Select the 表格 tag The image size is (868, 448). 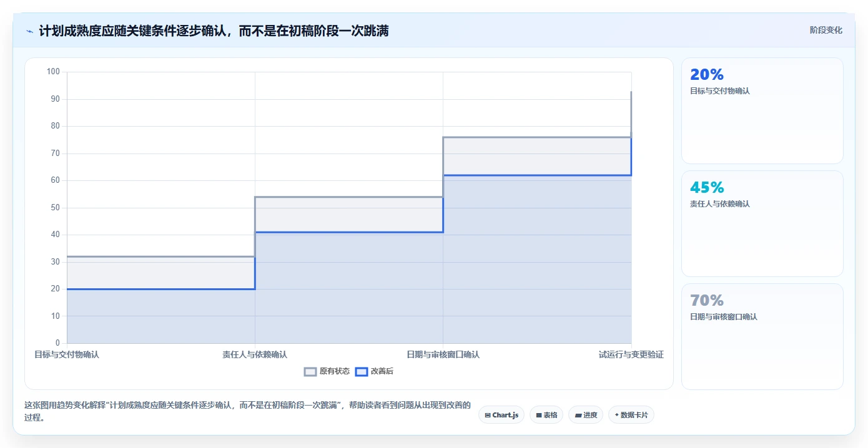pos(546,415)
